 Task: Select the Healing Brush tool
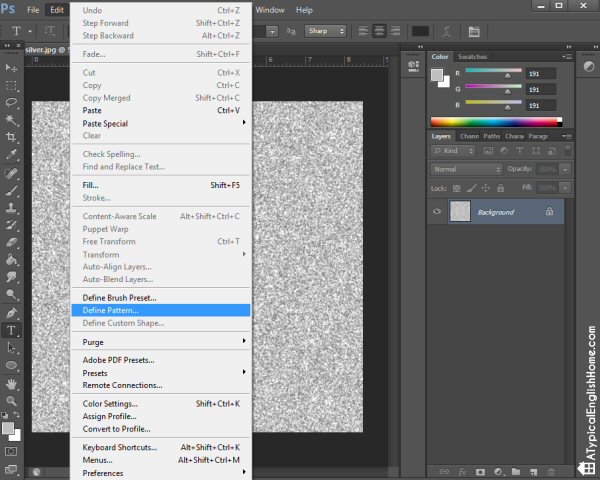11,173
